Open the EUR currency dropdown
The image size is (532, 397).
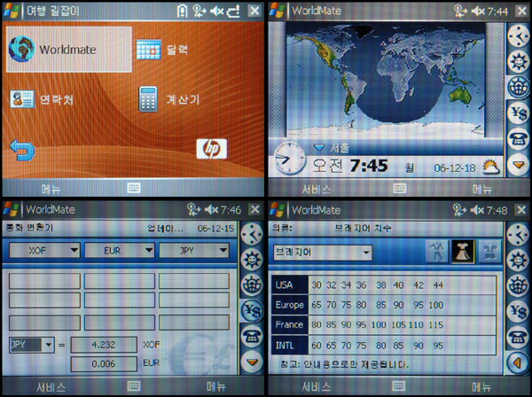120,250
